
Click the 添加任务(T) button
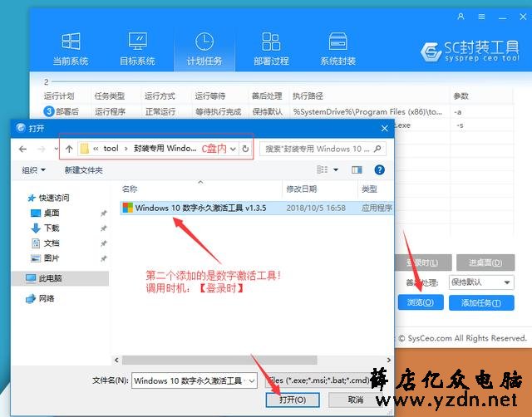(481, 302)
